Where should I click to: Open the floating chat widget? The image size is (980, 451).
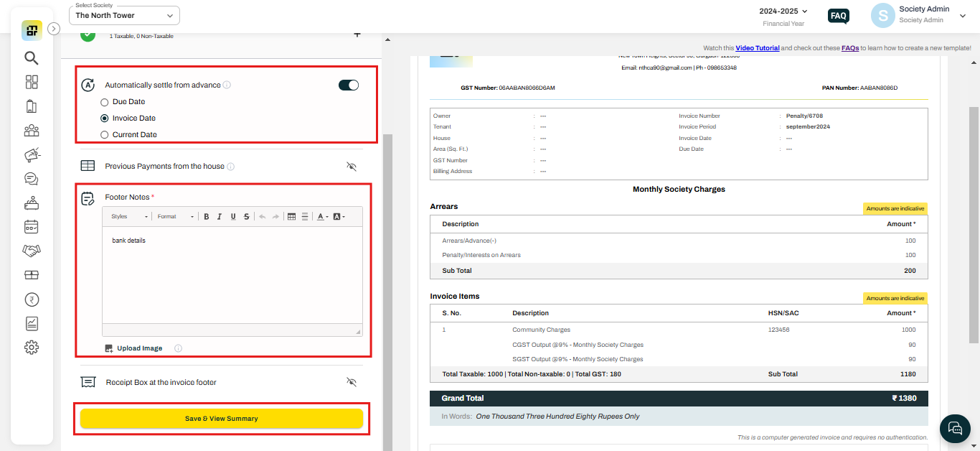[955, 428]
